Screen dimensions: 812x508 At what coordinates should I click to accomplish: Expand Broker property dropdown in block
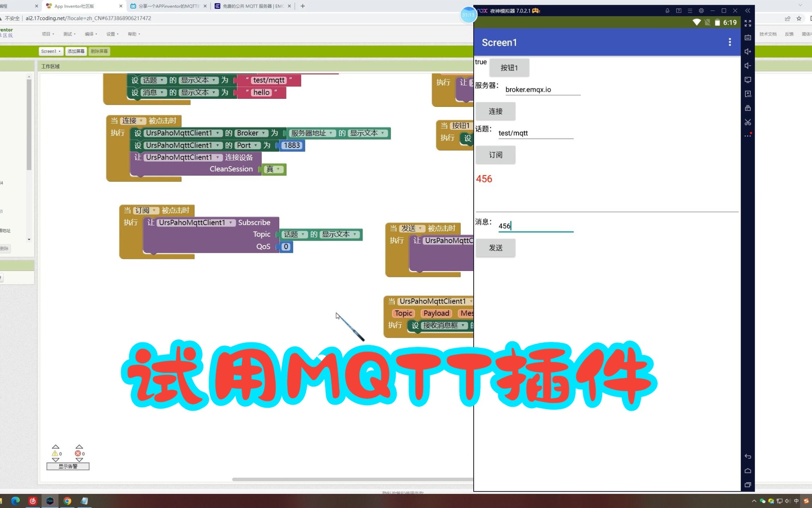click(263, 133)
